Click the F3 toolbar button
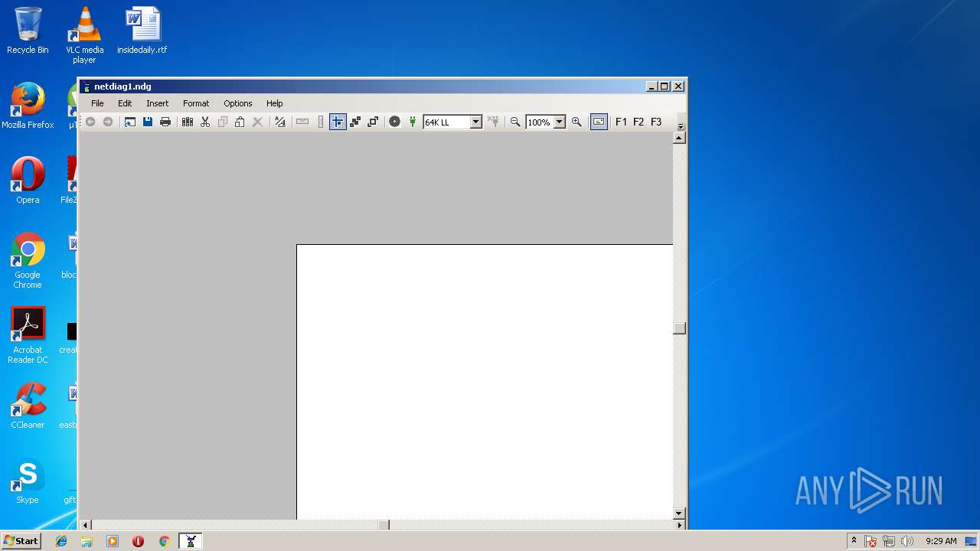 pos(656,122)
